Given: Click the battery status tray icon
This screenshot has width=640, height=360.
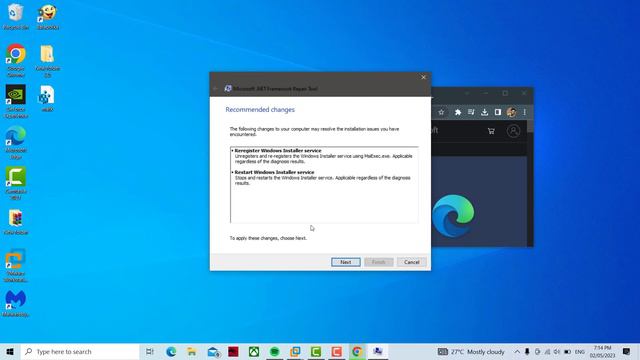Looking at the screenshot, I should click(x=567, y=351).
